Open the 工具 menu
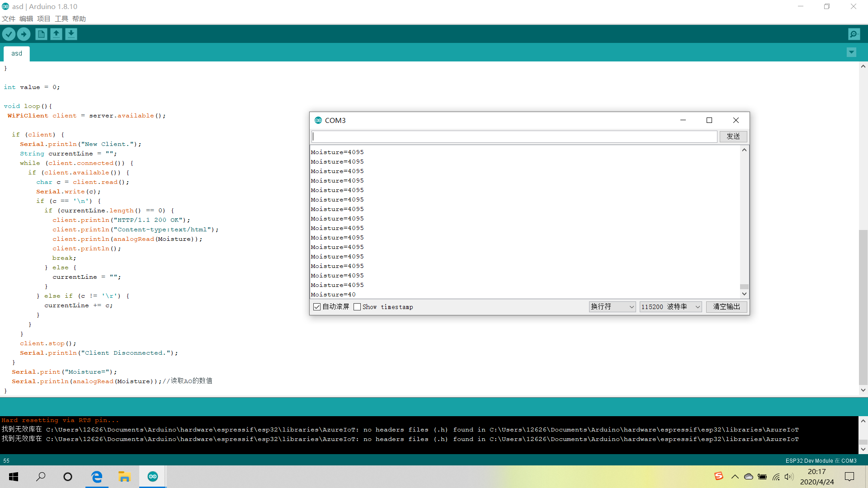Screen dimensions: 868x488 (x=61, y=19)
